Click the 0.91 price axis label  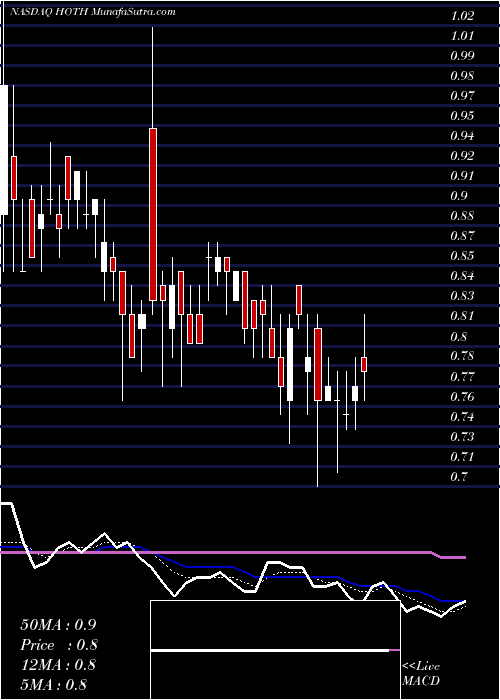[x=461, y=176]
